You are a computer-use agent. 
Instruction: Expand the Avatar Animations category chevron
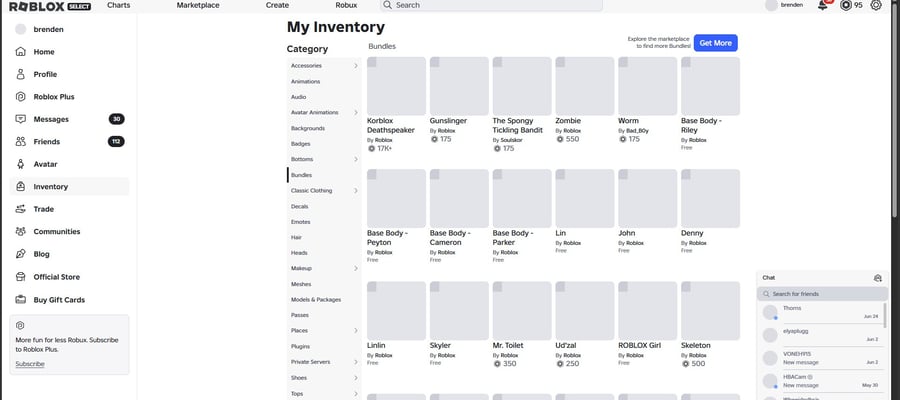pos(356,112)
